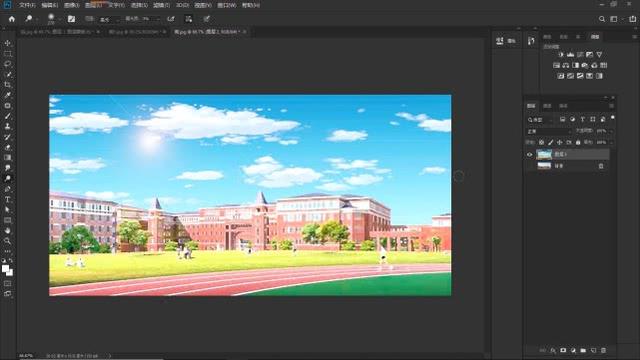Select the Rectangular Marquee tool
Screen dimensions: 640x360
(x=7, y=54)
